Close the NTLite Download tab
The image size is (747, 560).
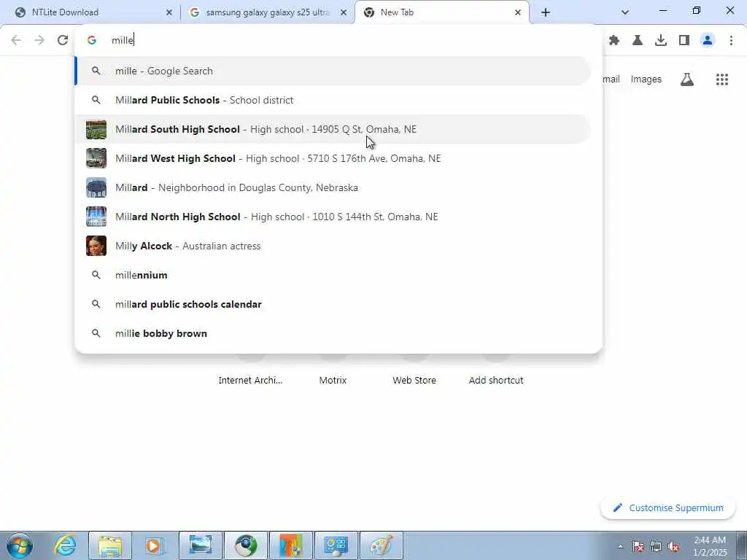169,12
